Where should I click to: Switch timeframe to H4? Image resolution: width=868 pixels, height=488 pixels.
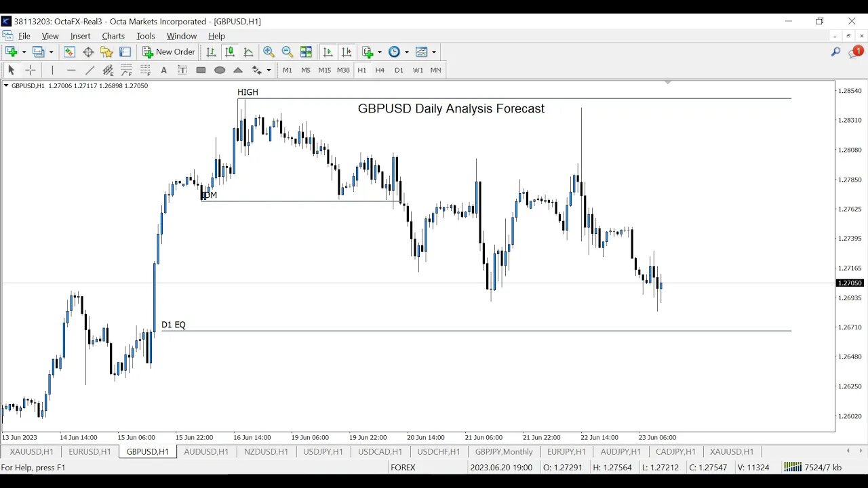coord(380,70)
